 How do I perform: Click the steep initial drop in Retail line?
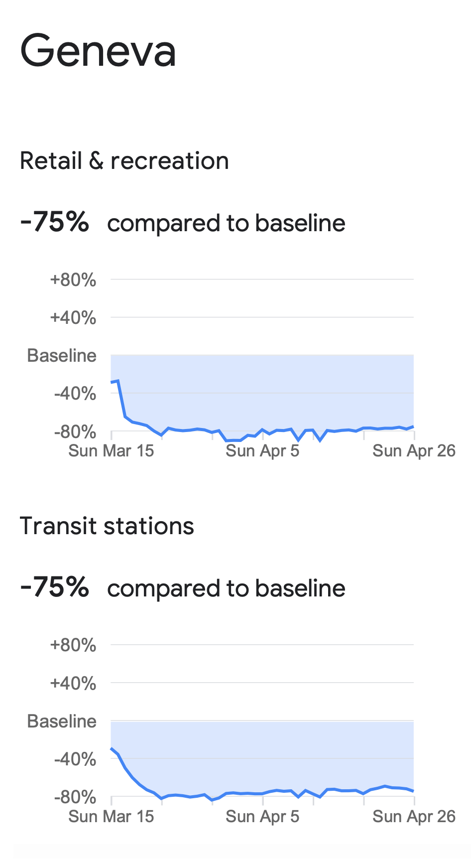[121, 399]
